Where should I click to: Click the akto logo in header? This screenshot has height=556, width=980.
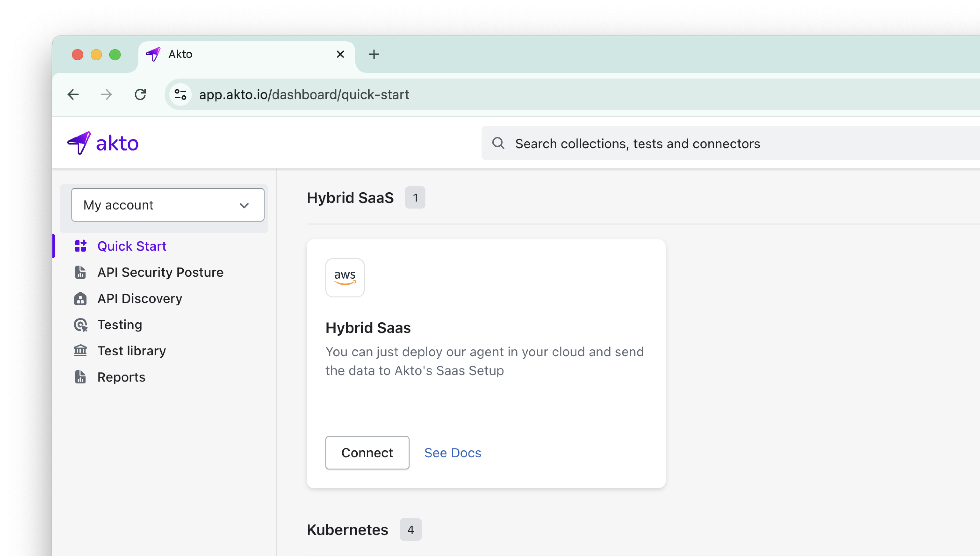[x=103, y=143]
